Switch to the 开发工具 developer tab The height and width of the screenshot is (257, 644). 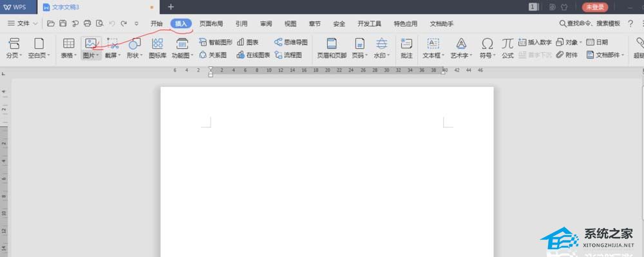click(369, 24)
